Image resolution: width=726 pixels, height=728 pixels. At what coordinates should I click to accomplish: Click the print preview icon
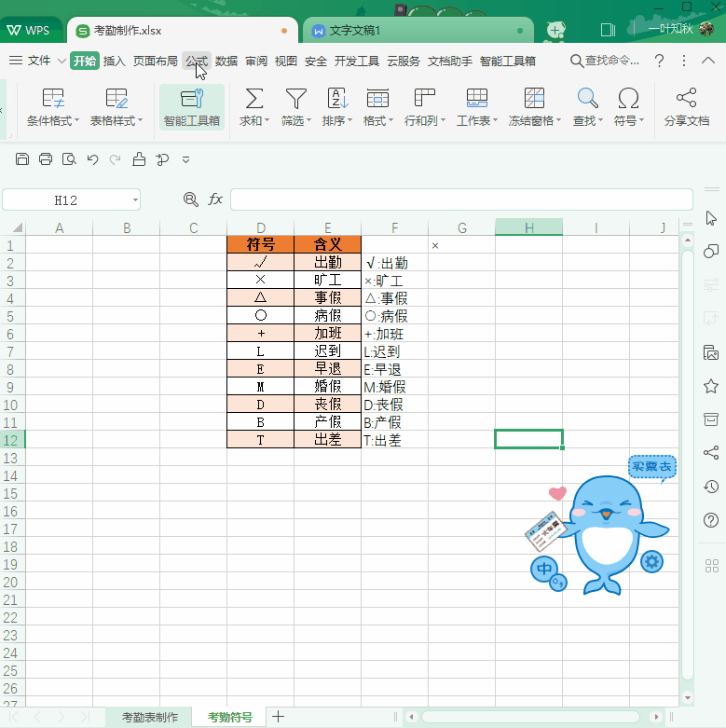[69, 159]
